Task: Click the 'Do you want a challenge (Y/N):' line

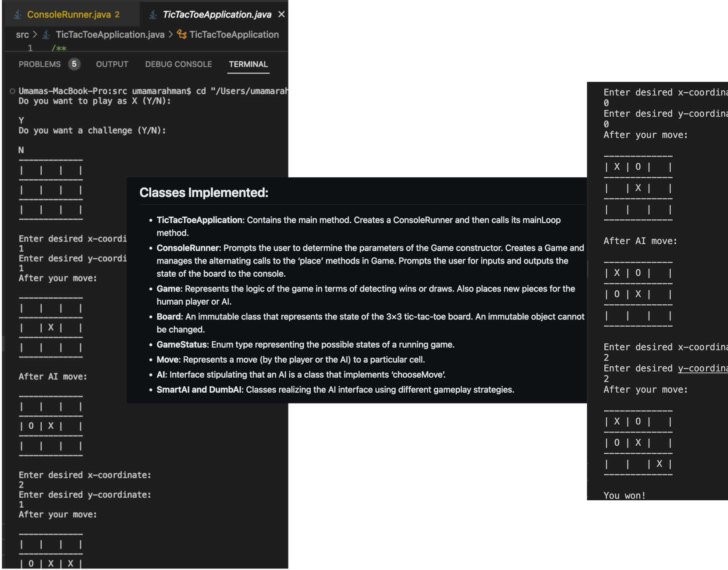Action: click(92, 130)
